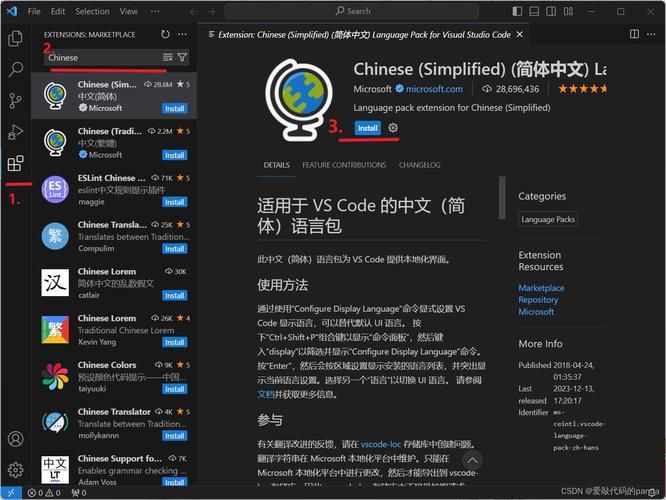Open the File menu

coord(34,11)
